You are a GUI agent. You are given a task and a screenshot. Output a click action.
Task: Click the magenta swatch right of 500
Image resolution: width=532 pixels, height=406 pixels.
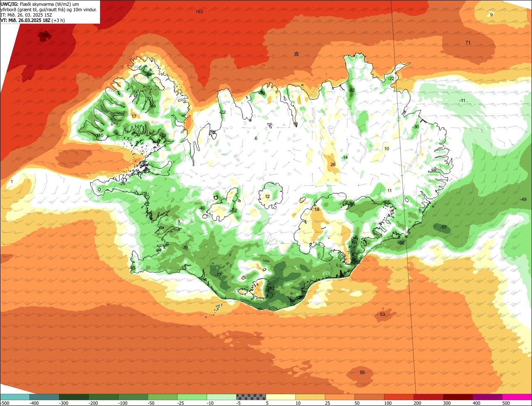[x=517, y=397]
